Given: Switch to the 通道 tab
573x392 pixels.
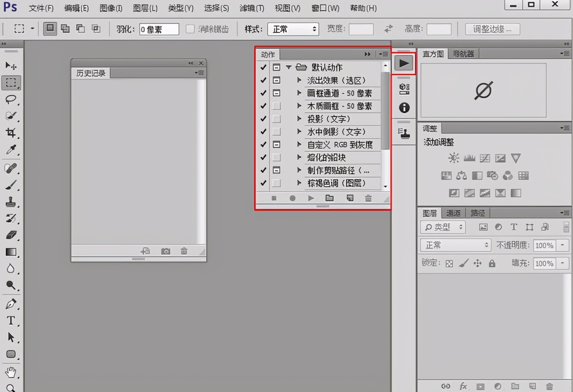Looking at the screenshot, I should click(x=453, y=213).
